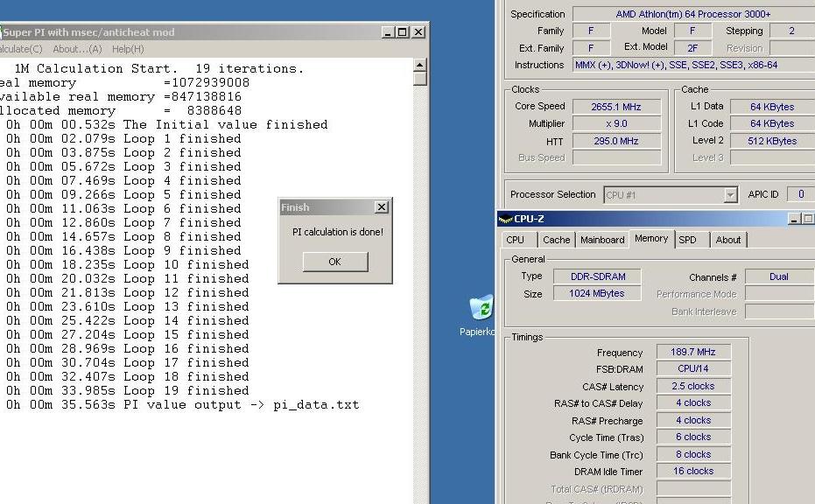Click the allocated memory 8388648 line
815x504 pixels.
[x=121, y=110]
